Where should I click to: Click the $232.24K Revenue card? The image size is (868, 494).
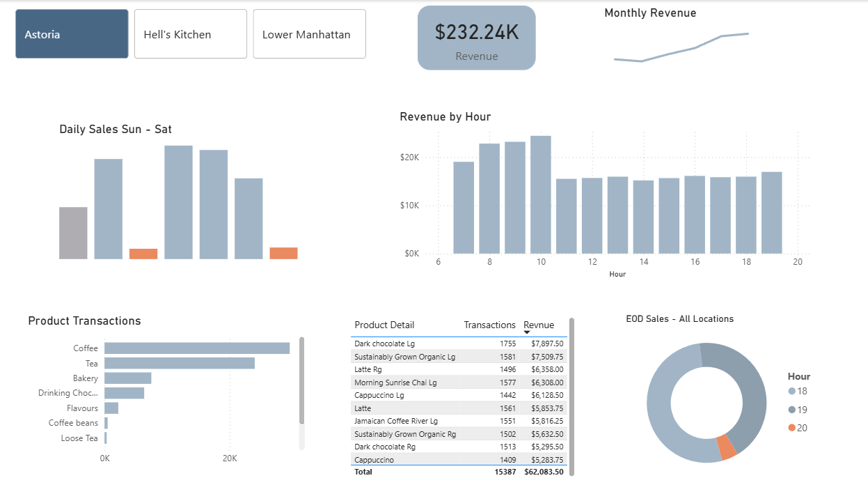pyautogui.click(x=476, y=38)
